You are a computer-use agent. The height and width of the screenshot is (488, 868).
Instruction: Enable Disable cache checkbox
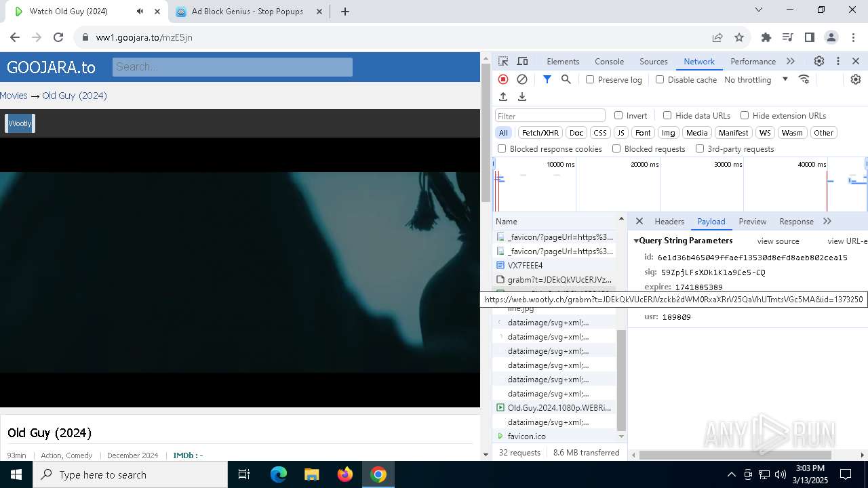[x=660, y=79]
